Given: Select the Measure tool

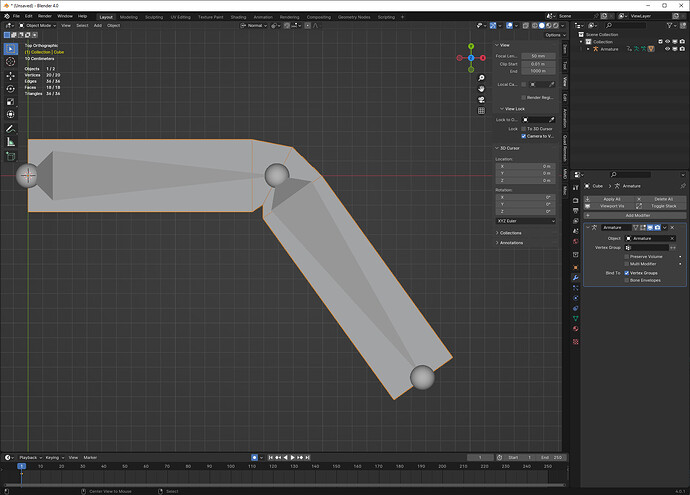Looking at the screenshot, I should point(11,142).
